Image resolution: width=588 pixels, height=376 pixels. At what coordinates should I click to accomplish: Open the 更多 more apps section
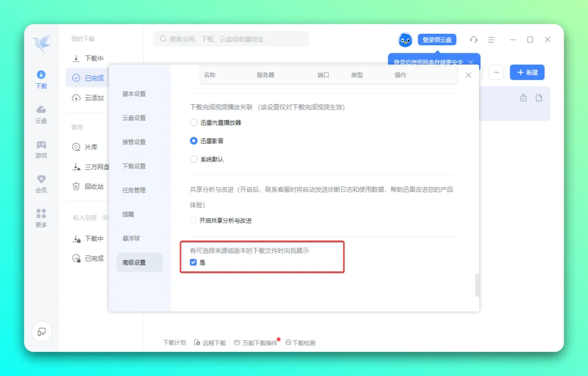(x=41, y=219)
